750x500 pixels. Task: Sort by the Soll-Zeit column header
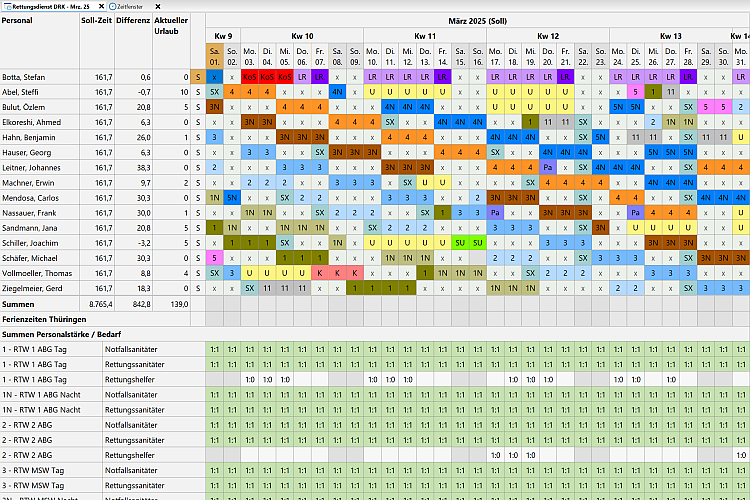click(98, 19)
